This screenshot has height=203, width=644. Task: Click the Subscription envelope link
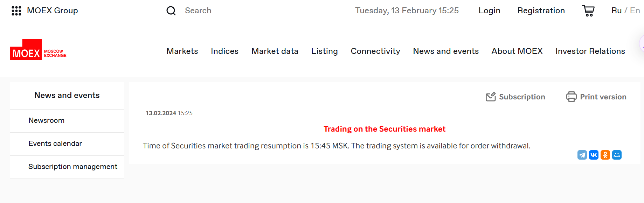[x=515, y=97]
